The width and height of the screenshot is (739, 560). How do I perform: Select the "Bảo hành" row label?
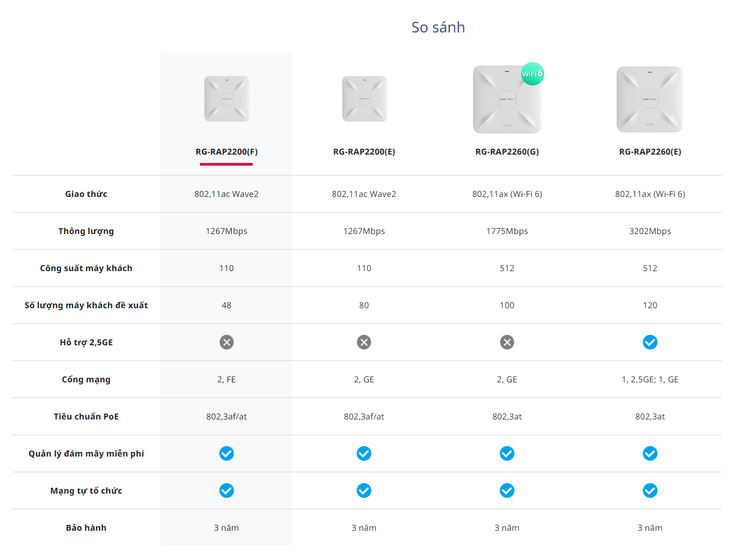tap(86, 528)
